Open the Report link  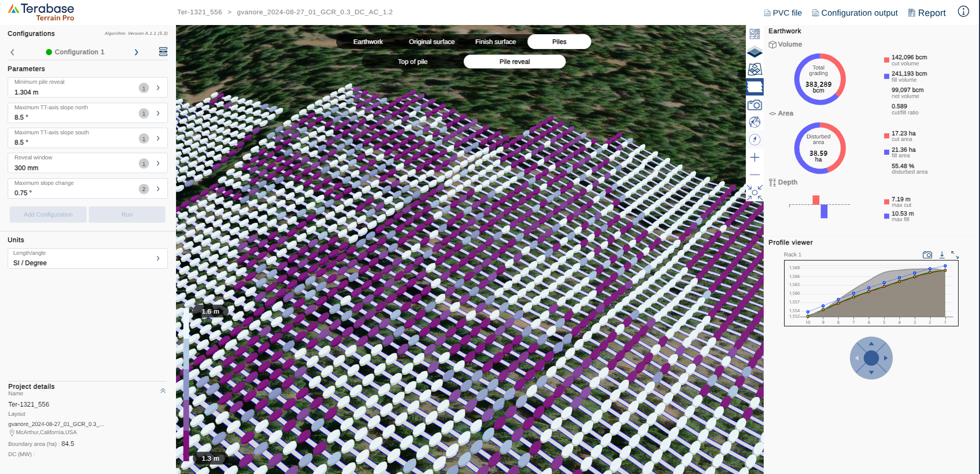click(927, 13)
